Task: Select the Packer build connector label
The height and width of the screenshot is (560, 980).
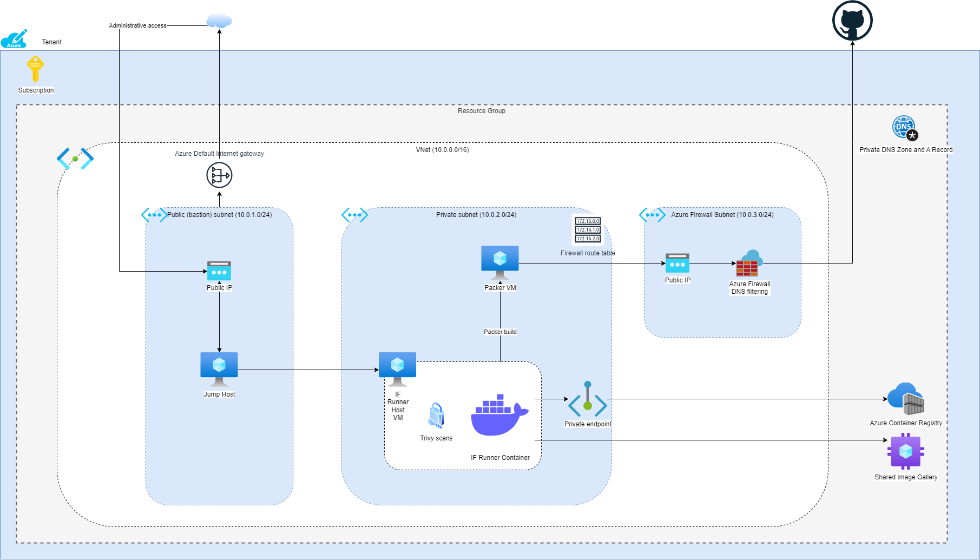Action: (x=500, y=332)
